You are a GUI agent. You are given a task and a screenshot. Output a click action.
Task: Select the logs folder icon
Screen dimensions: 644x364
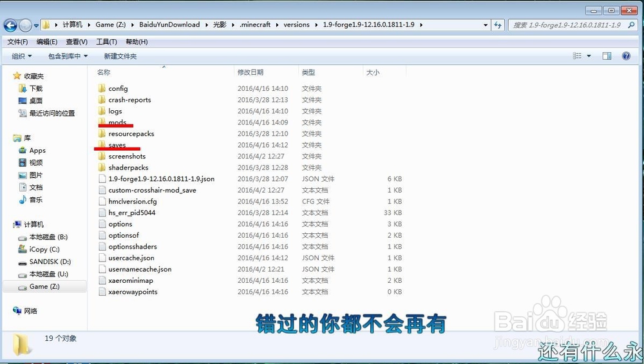102,111
